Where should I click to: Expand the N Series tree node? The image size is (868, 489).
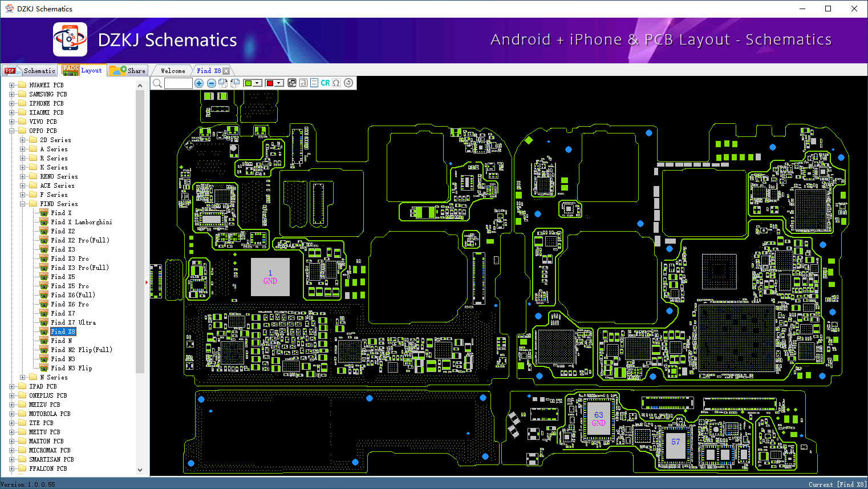(x=23, y=377)
